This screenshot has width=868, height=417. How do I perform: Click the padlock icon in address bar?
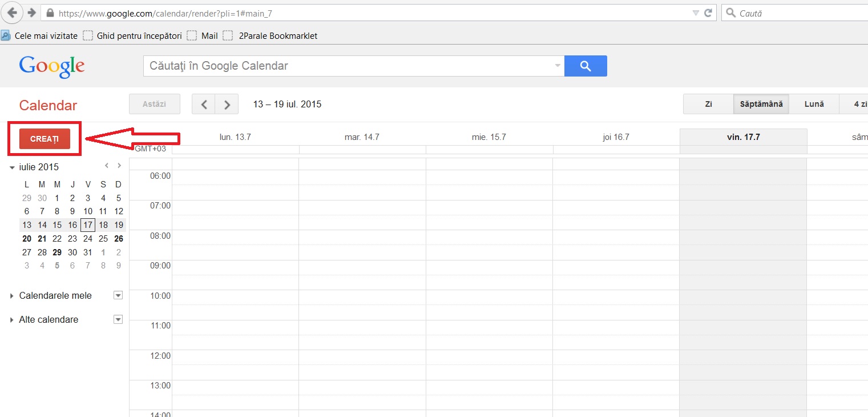coord(50,13)
